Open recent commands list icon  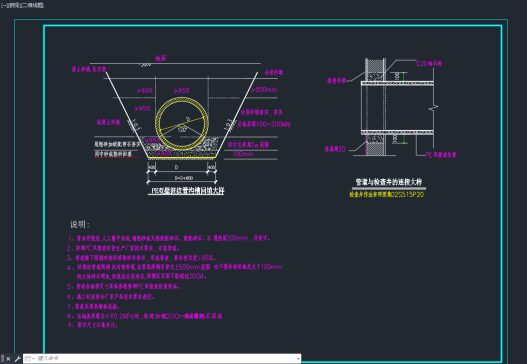29,359
